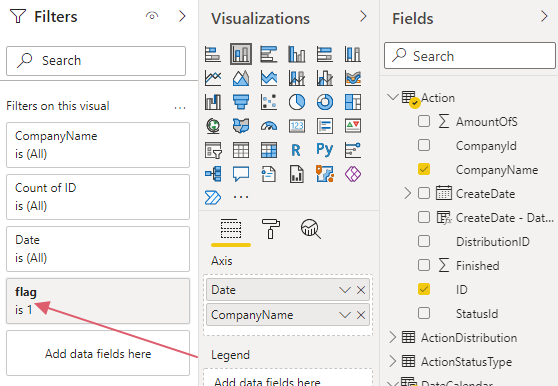Viewport: 558px width, 386px height.
Task: Open Get more visuals ellipsis
Action: coord(241,197)
